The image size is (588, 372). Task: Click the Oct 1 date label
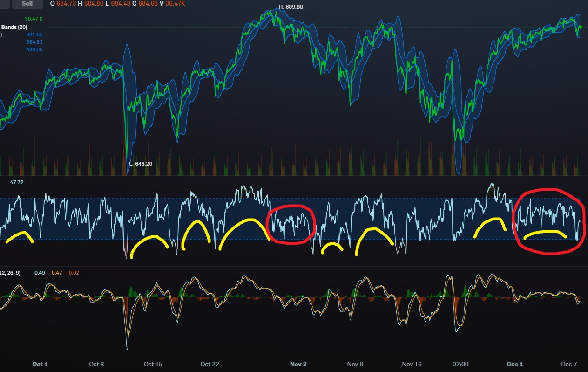(x=40, y=364)
